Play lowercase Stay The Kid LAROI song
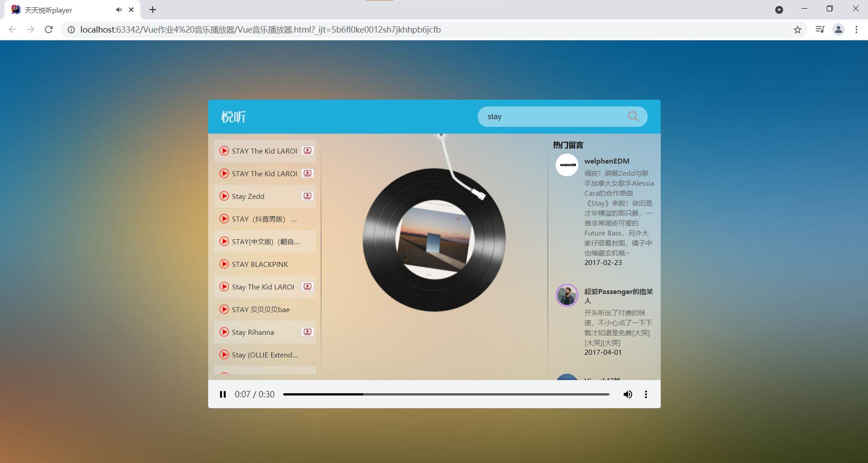868x463 pixels. tap(224, 287)
